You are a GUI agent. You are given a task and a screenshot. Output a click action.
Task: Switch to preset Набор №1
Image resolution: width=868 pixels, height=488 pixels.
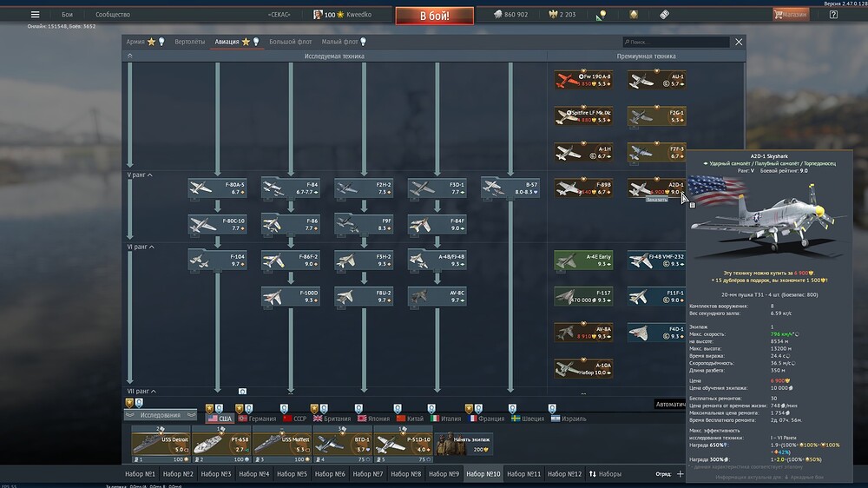(140, 474)
